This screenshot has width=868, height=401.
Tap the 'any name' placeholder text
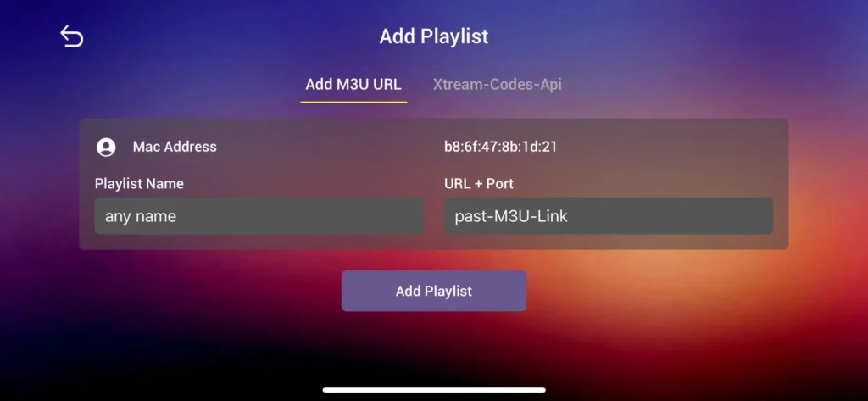141,216
